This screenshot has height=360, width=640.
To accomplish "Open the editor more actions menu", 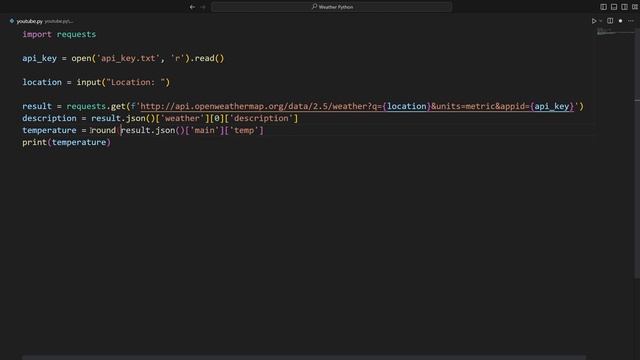I will [x=631, y=21].
